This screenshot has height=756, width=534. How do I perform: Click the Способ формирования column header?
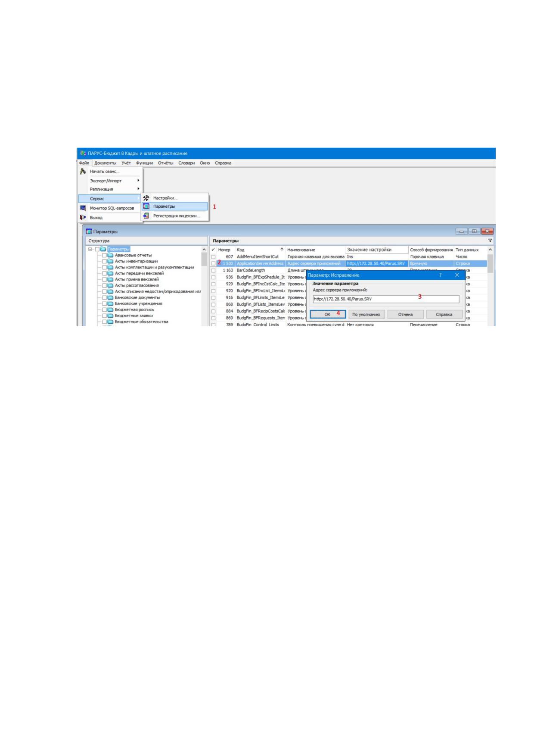[431, 250]
